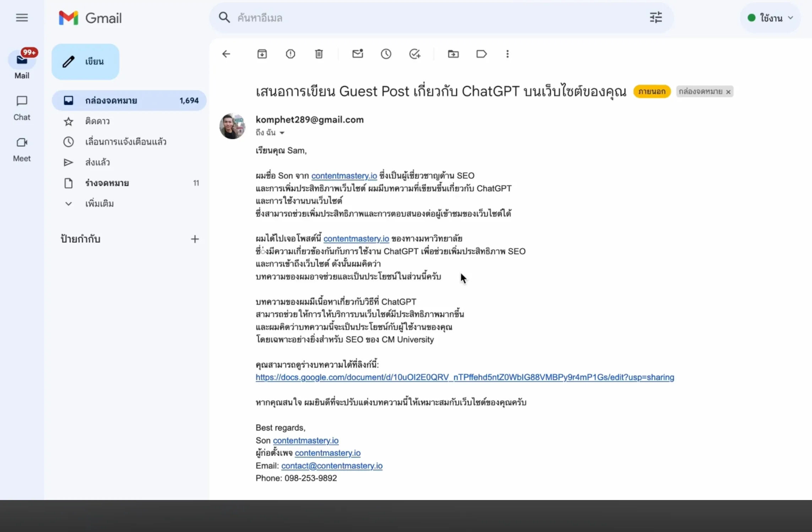The height and width of the screenshot is (532, 812).
Task: Open contentmastery.io link after Son จาก
Action: point(344,176)
